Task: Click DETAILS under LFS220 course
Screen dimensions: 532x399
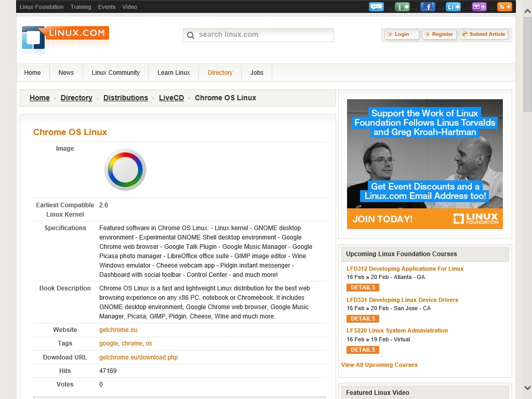Action: tap(363, 350)
